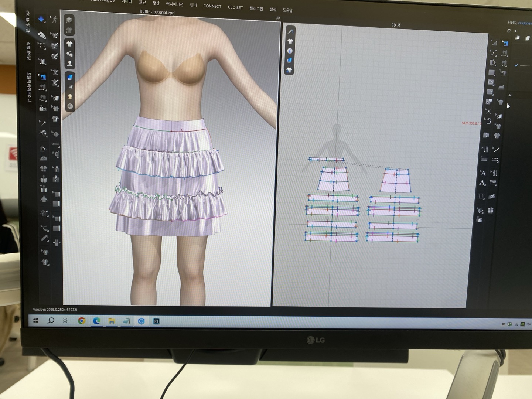
Task: Click the mesh globe icon in 3D toolbar
Action: (70, 106)
